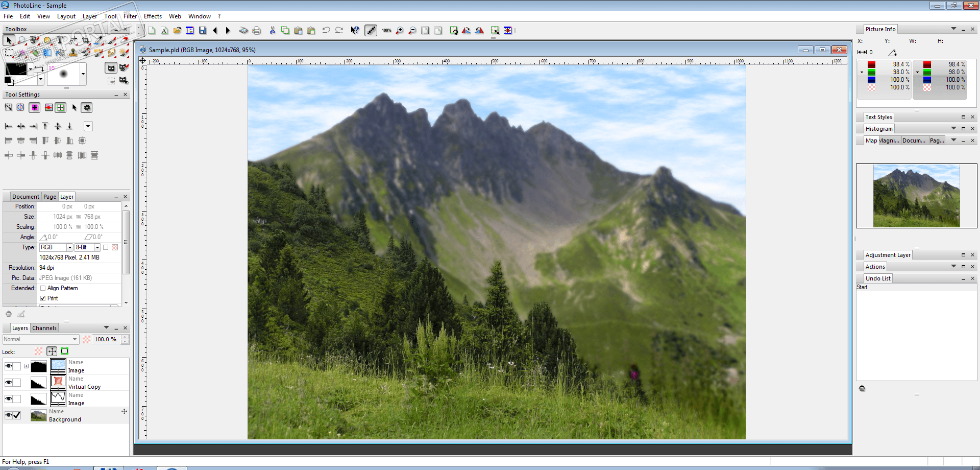The width and height of the screenshot is (980, 470).
Task: Open the Effects menu
Action: (x=153, y=16)
